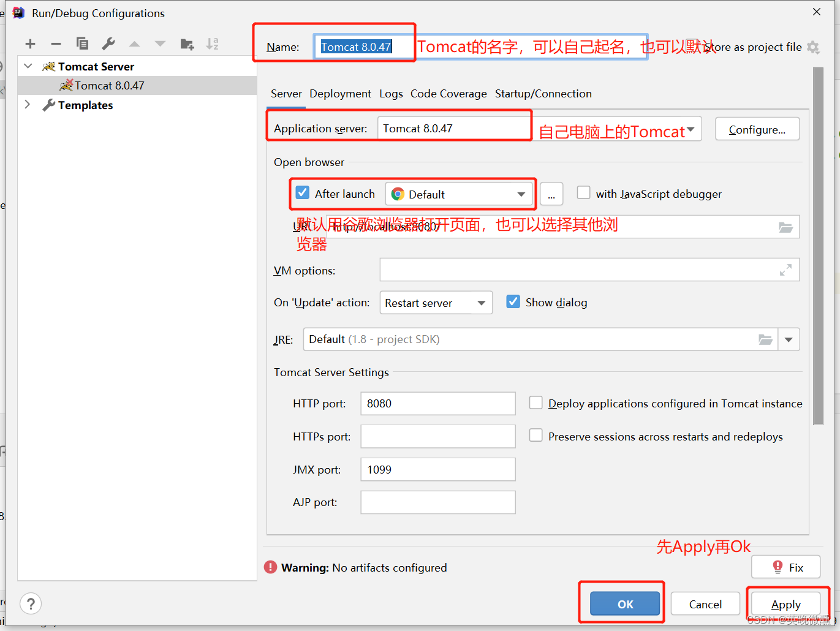Click Name input field
The height and width of the screenshot is (631, 840).
point(481,47)
